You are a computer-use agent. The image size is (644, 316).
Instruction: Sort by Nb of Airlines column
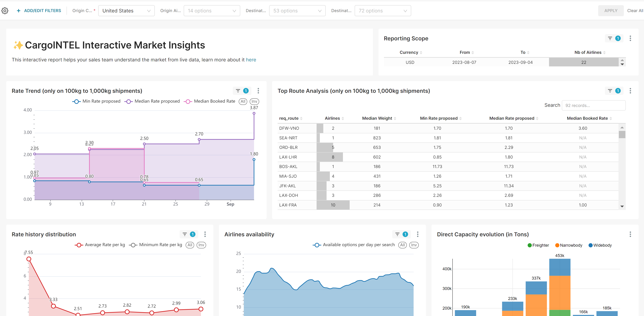click(x=590, y=52)
